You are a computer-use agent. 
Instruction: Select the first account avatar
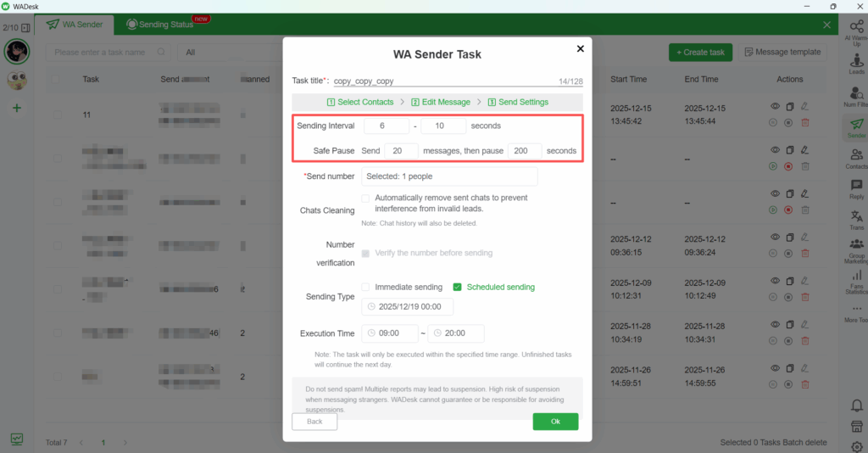17,52
